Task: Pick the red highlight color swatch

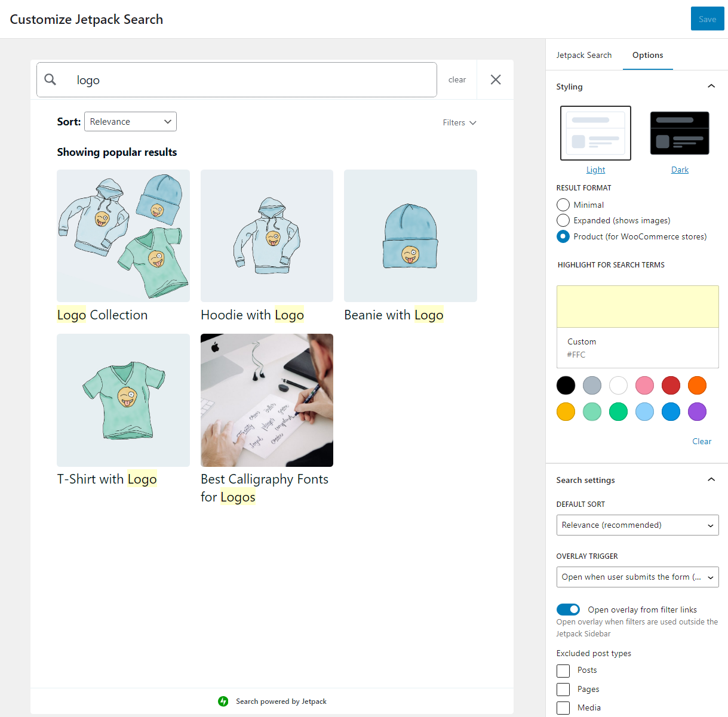Action: (671, 386)
